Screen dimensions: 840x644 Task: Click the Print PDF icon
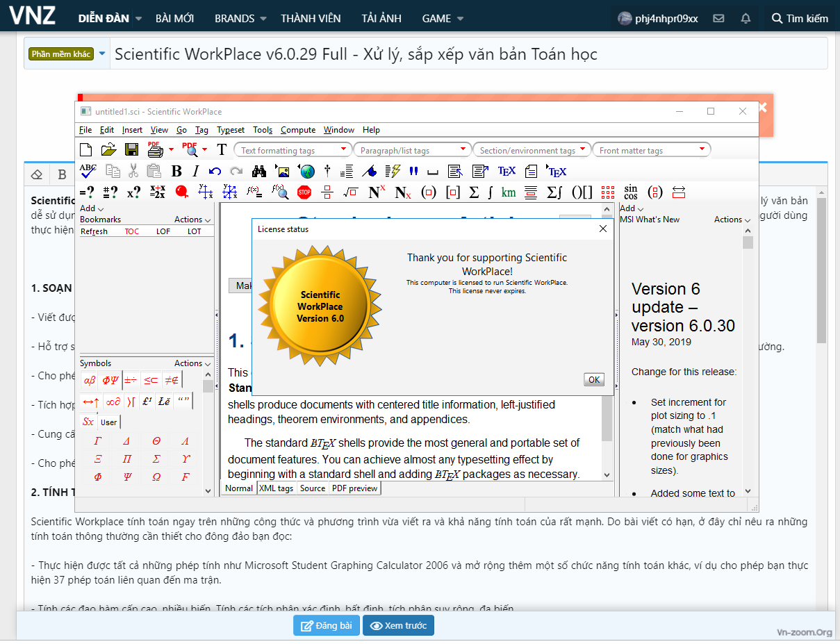tap(155, 149)
